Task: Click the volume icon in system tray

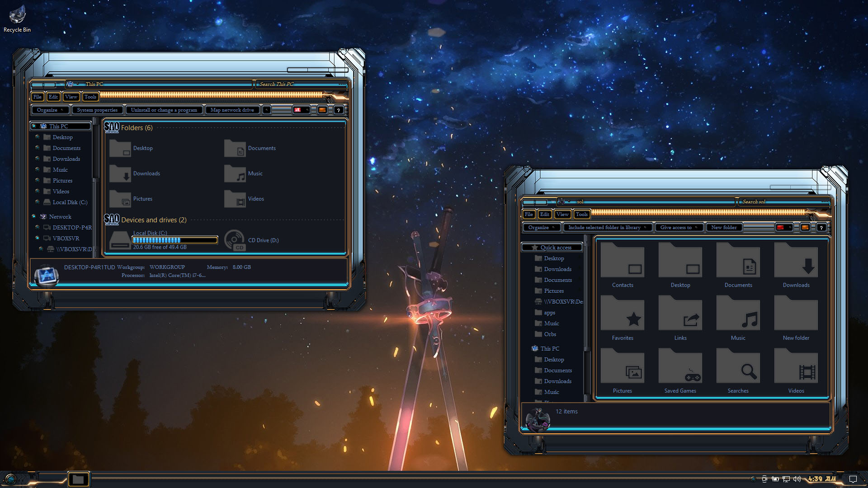Action: tap(797, 479)
